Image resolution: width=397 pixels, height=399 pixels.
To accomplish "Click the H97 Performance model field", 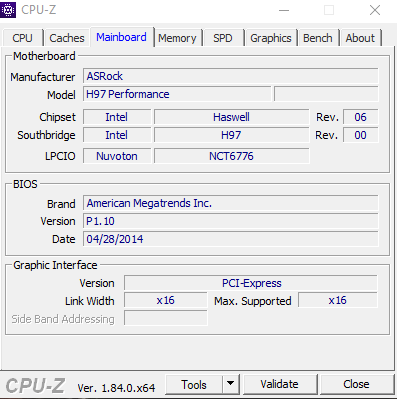I will [177, 94].
